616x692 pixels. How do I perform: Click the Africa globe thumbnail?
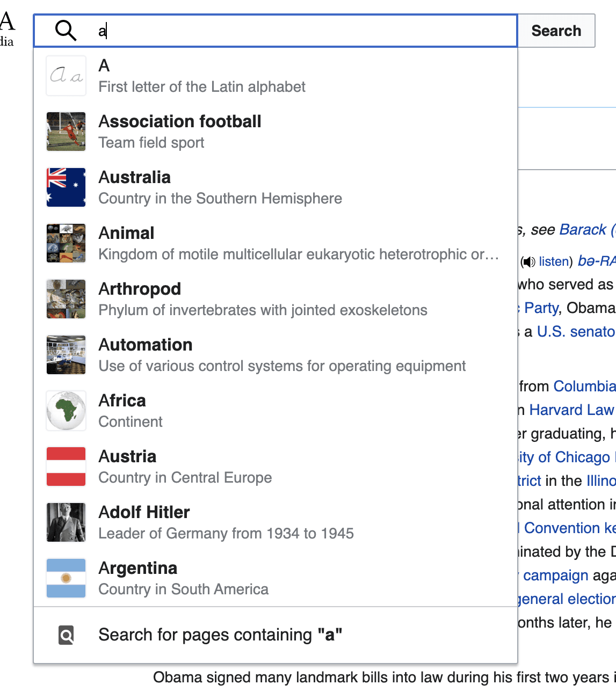click(x=66, y=411)
